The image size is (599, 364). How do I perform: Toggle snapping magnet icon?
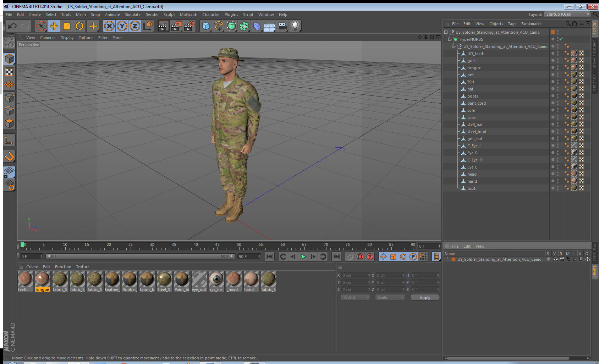9,156
